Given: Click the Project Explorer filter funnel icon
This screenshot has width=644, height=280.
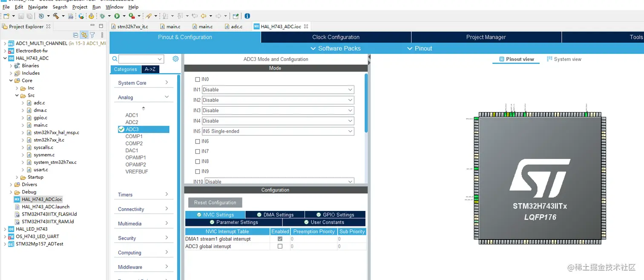Looking at the screenshot, I should (x=92, y=35).
